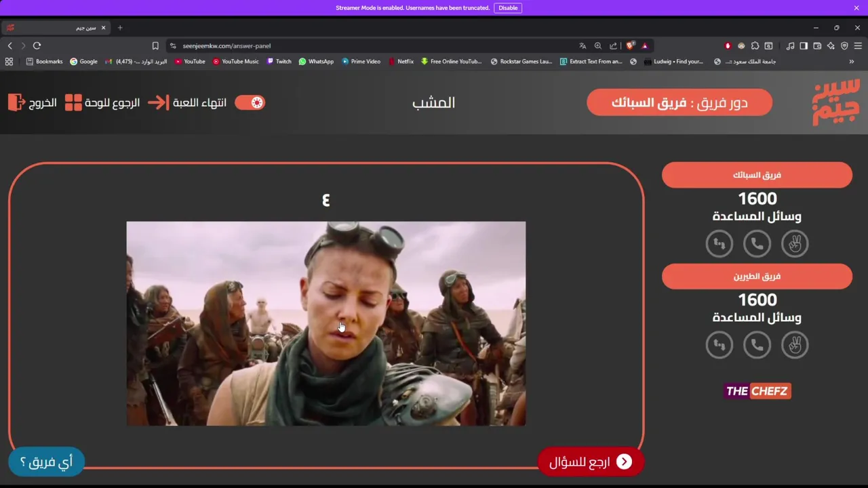Open the movie still image answer

(326, 323)
